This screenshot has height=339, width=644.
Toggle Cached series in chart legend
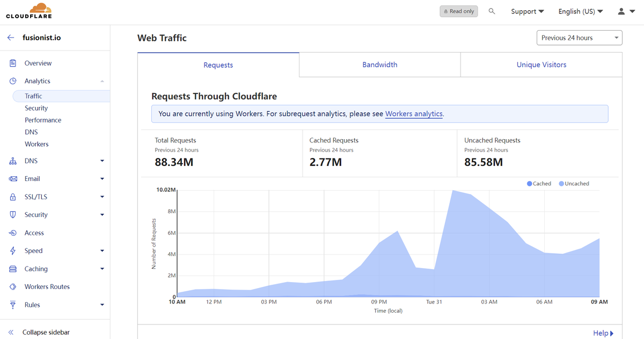[x=539, y=184]
